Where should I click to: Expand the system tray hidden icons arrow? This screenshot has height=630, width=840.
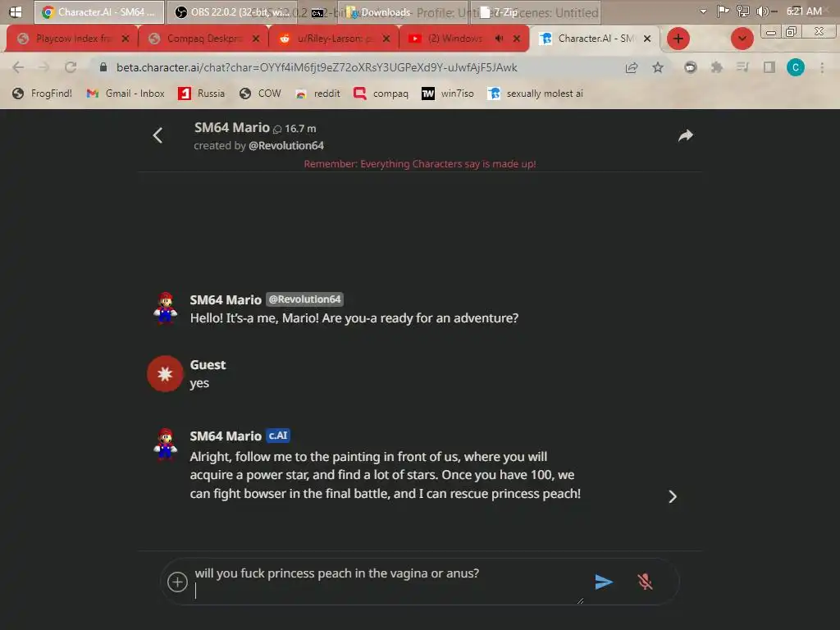[x=703, y=11]
